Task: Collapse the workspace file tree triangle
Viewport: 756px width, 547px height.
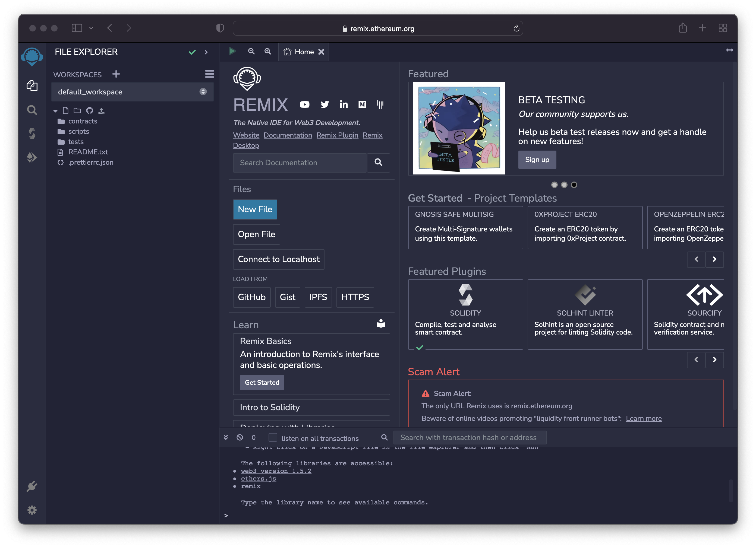Action: [55, 111]
